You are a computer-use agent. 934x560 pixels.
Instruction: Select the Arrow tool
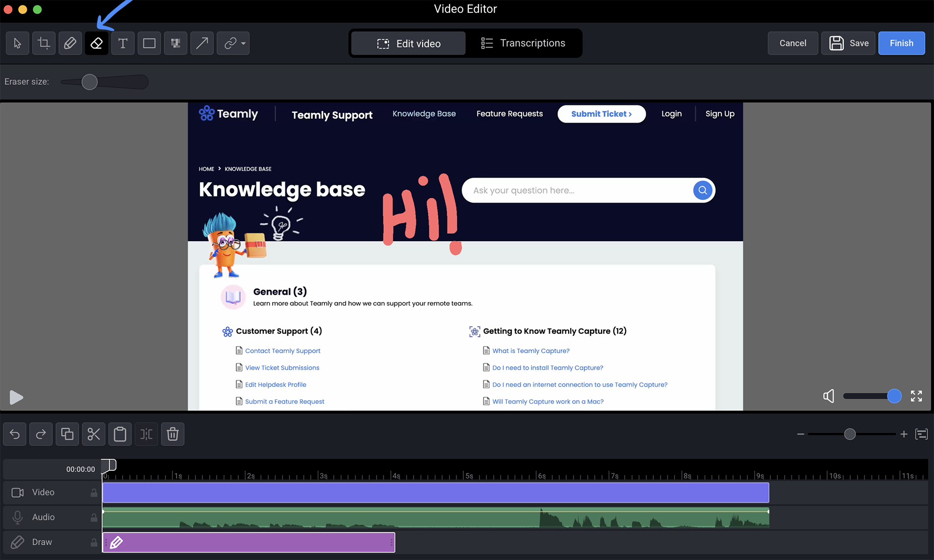point(202,43)
